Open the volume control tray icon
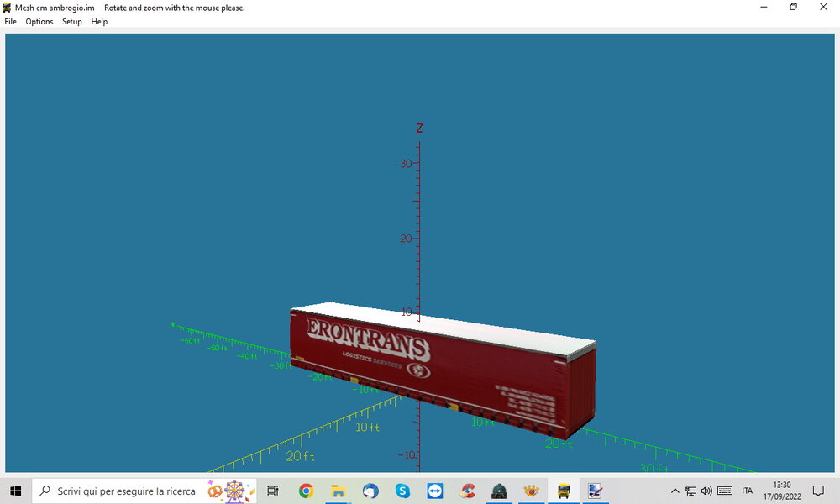The width and height of the screenshot is (840, 504). 706,491
